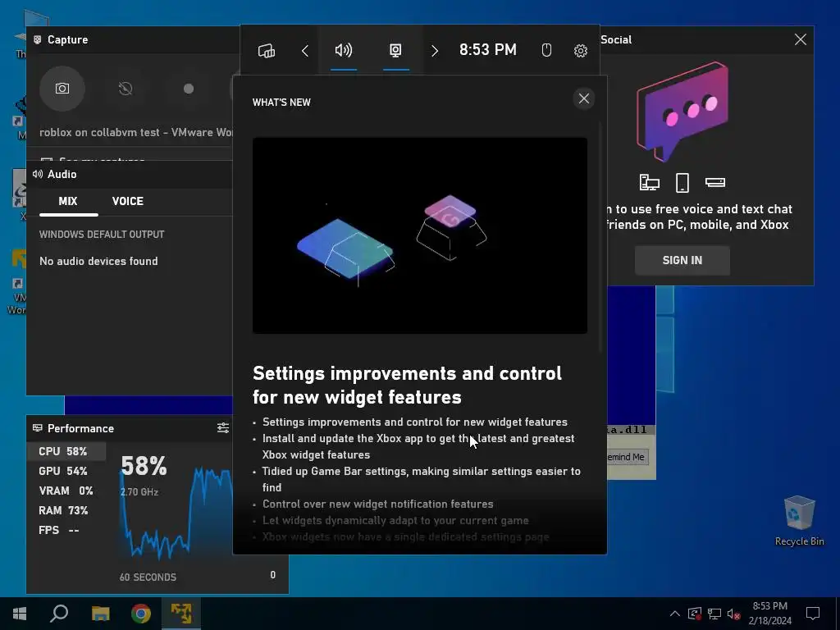
Task: Enable mouse click-through icon on Game Bar
Action: [546, 50]
